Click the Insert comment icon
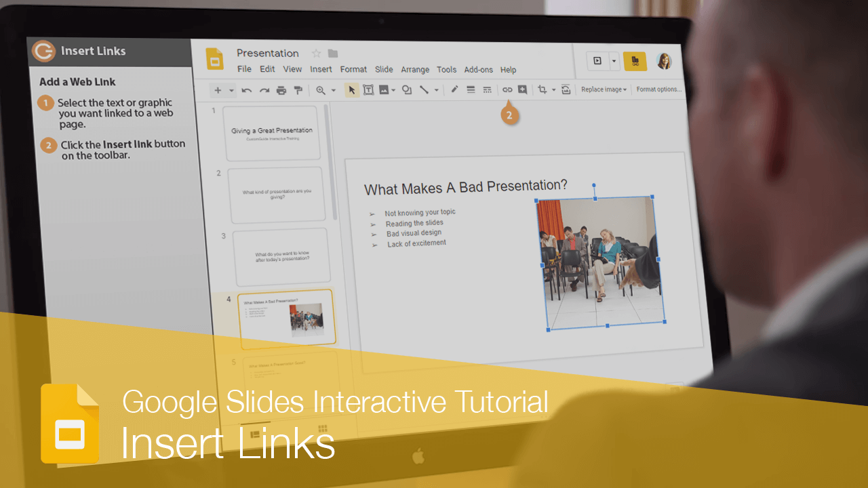 [521, 89]
